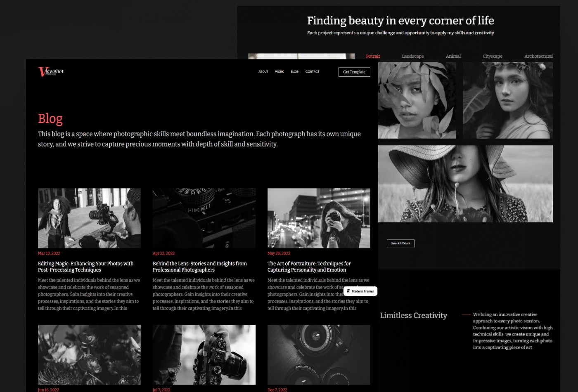
Task: Switch to the Animal category
Action: (453, 56)
